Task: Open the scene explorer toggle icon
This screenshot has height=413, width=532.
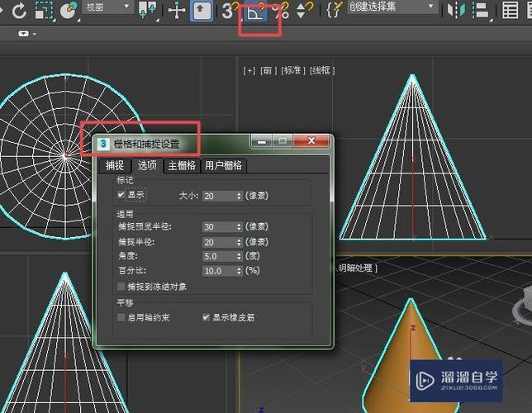Action: tap(510, 10)
